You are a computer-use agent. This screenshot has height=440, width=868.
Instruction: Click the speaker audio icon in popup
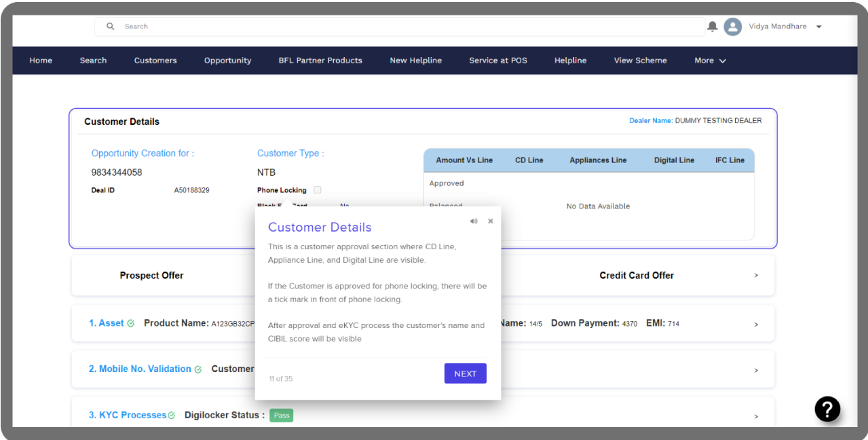[x=474, y=221]
